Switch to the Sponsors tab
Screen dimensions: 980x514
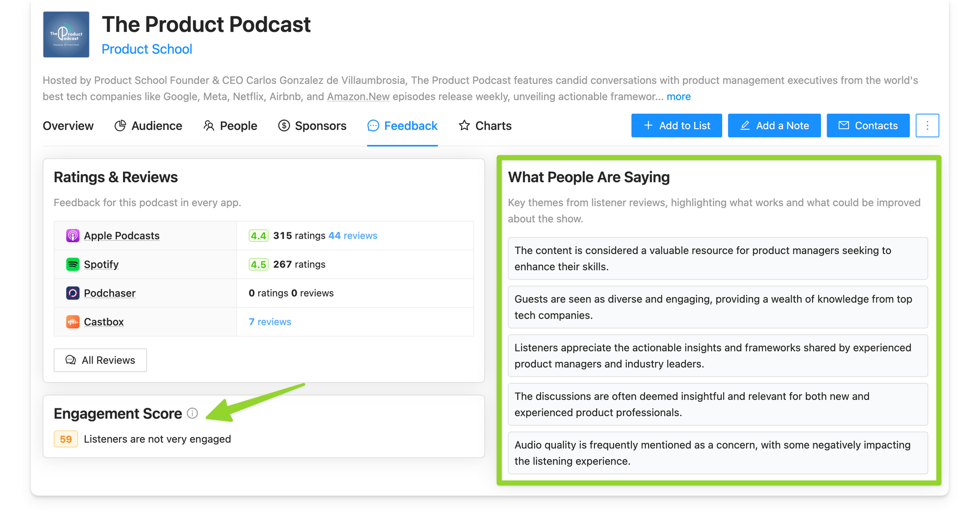pos(312,126)
